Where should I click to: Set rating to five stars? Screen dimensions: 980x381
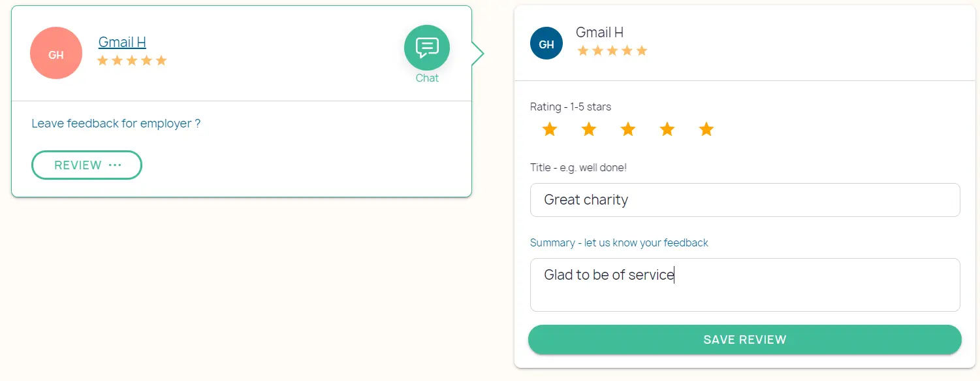(x=706, y=129)
